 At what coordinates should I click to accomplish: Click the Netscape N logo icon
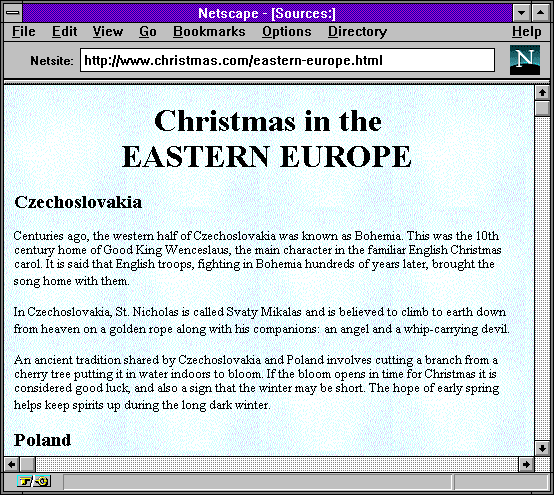(x=525, y=60)
